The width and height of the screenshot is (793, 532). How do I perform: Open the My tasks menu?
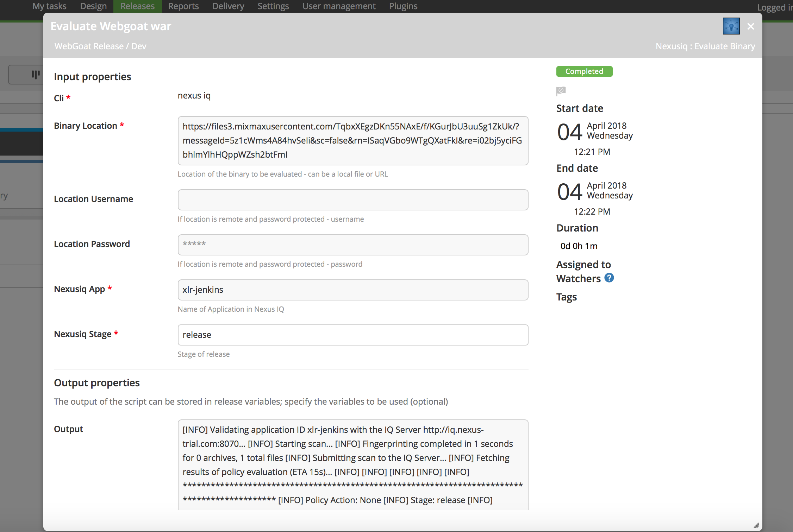[x=49, y=6]
